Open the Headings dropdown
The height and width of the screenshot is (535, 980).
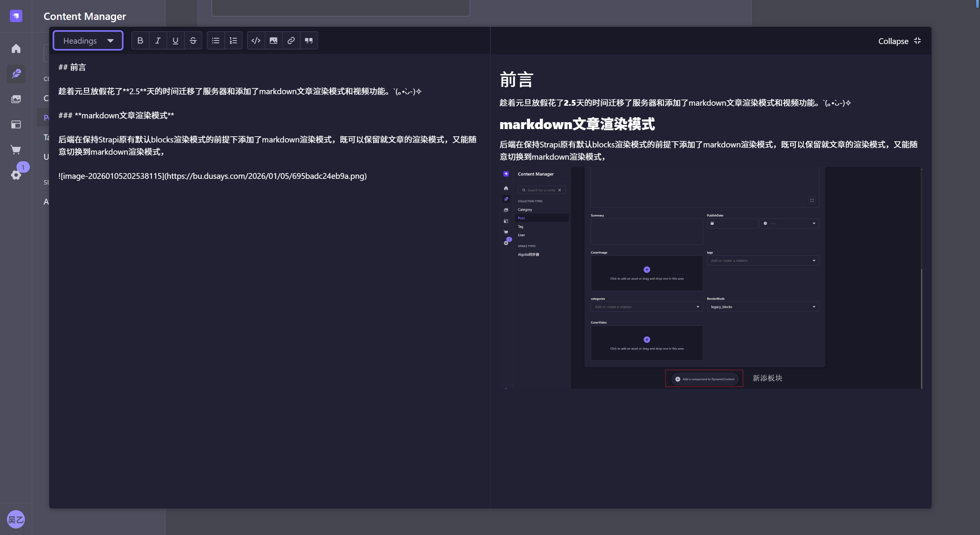tap(88, 41)
